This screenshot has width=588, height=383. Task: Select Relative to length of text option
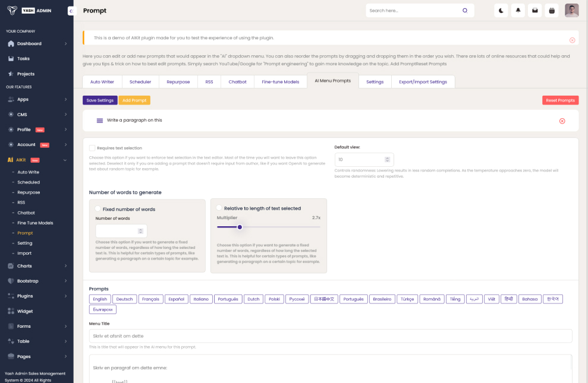pyautogui.click(x=219, y=208)
